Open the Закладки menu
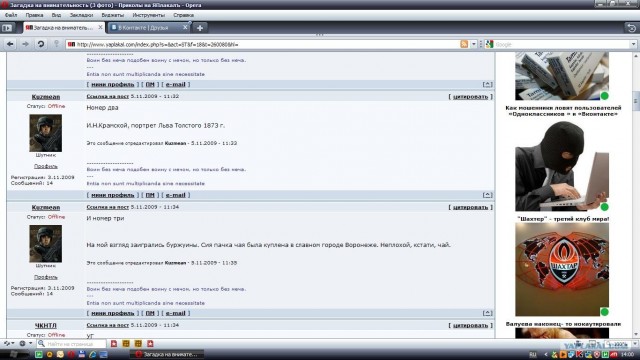This screenshot has height=360, width=640. click(81, 15)
